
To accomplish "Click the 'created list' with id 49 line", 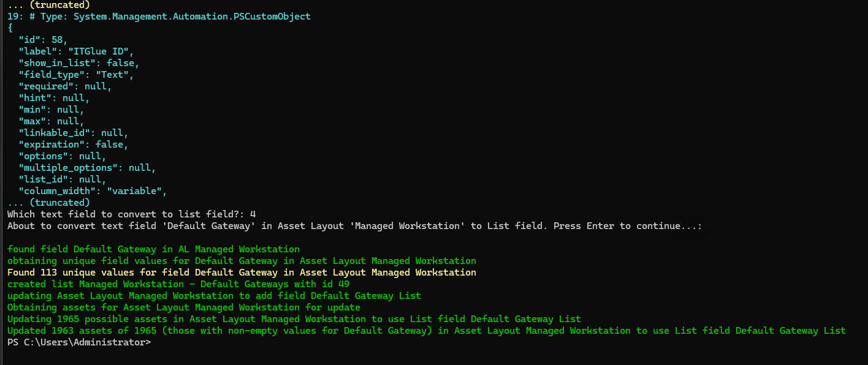I will pyautogui.click(x=178, y=284).
